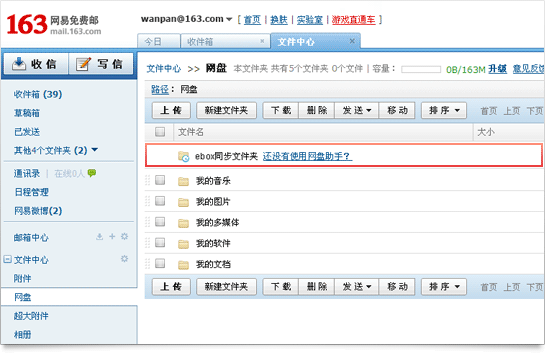The width and height of the screenshot is (545, 360).
Task: Open 相册 album in sidebar
Action: coord(22,335)
